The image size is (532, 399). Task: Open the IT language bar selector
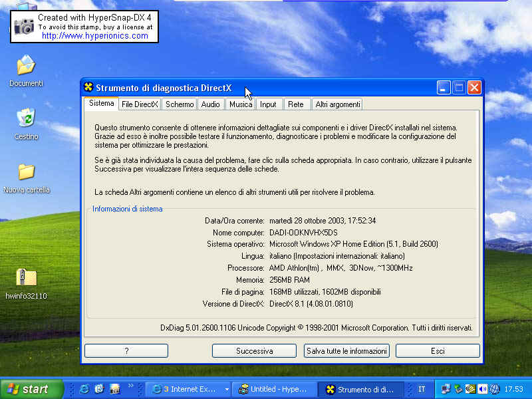tap(422, 389)
